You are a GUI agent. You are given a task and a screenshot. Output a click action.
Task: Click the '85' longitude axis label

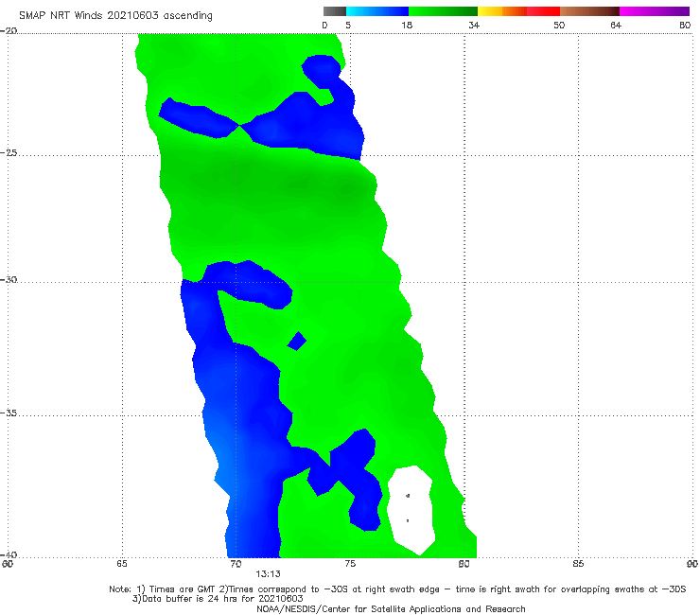click(578, 564)
